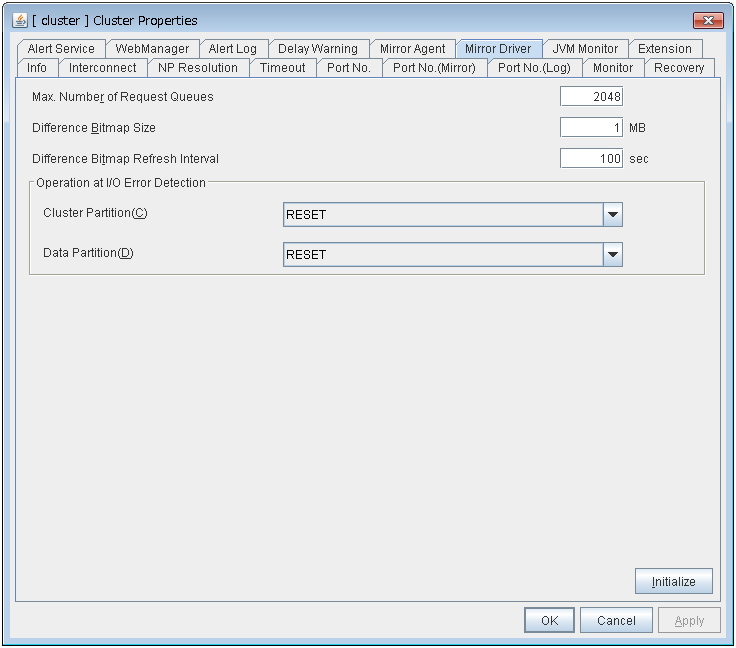Viewport: 736px width, 648px height.
Task: Expand the Data Partition dropdown arrow
Action: (613, 255)
